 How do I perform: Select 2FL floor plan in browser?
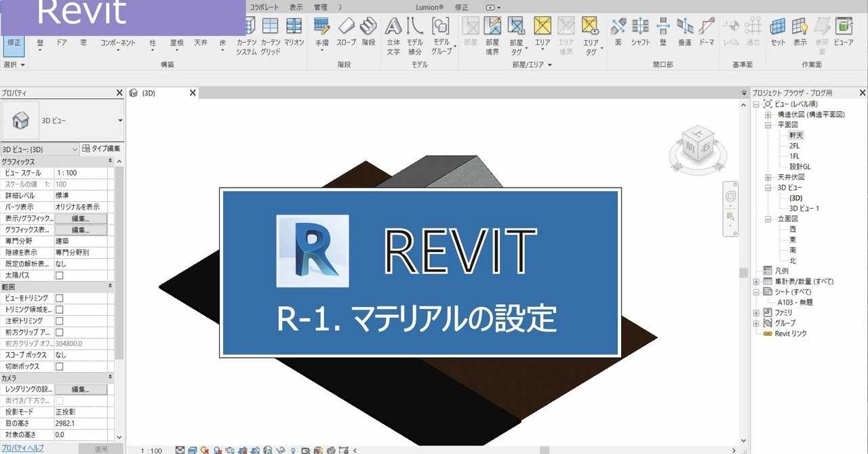tap(794, 146)
